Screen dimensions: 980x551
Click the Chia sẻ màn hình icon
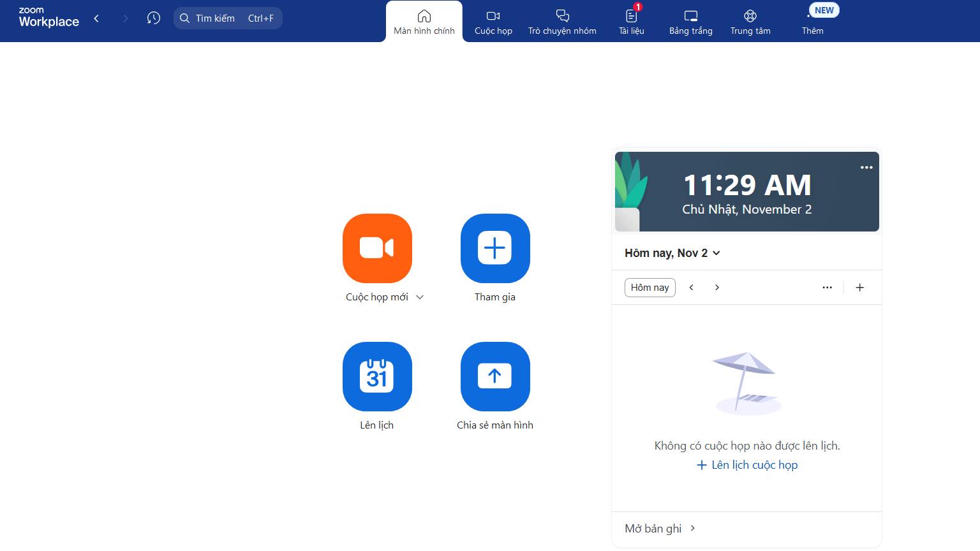(495, 376)
